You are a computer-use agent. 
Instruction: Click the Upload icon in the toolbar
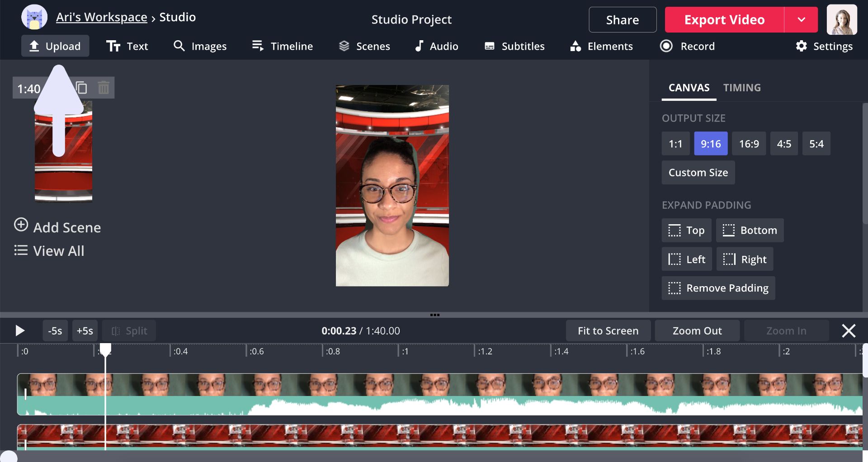[x=34, y=46]
